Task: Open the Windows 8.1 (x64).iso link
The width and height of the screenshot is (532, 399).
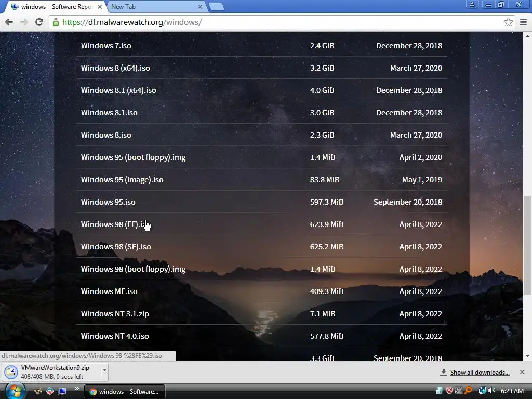Action: (x=118, y=90)
